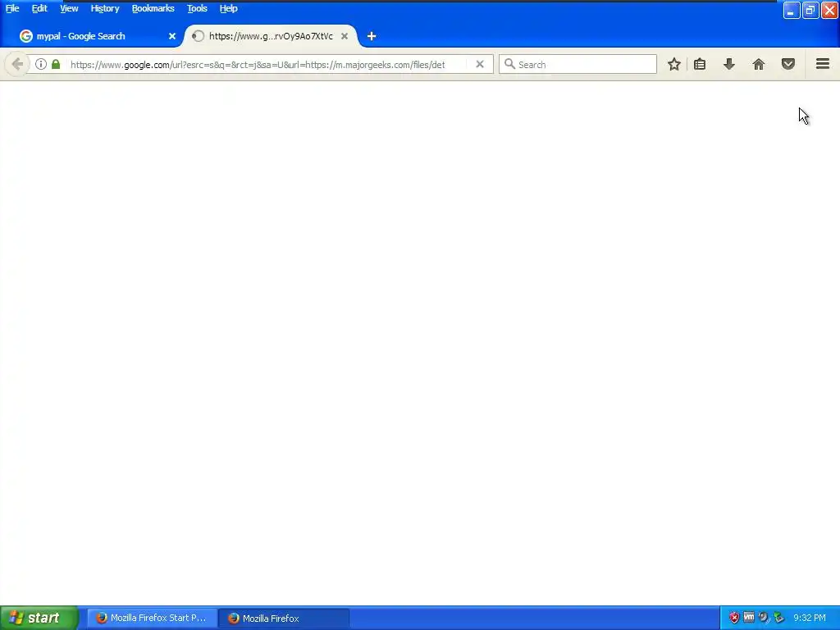Open the History menu
This screenshot has height=630, width=840.
point(104,8)
